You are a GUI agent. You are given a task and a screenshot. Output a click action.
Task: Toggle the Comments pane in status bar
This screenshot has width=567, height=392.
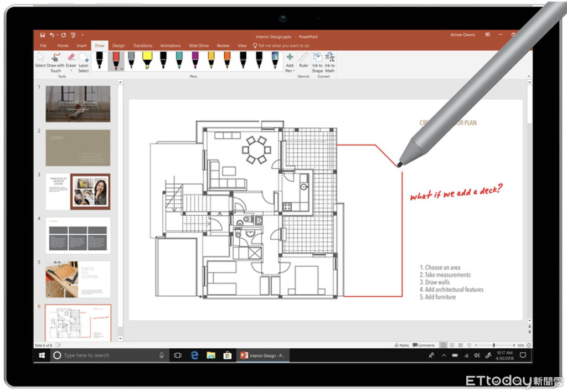pyautogui.click(x=424, y=345)
